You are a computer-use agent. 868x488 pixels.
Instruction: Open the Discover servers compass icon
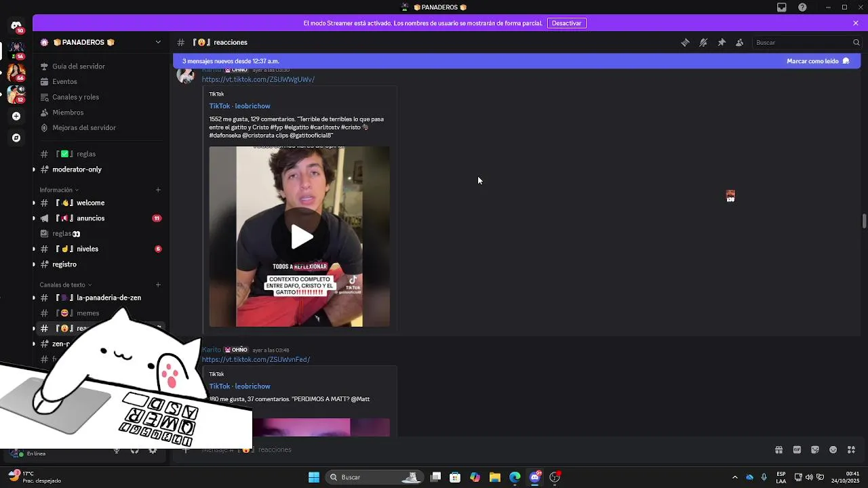[16, 138]
